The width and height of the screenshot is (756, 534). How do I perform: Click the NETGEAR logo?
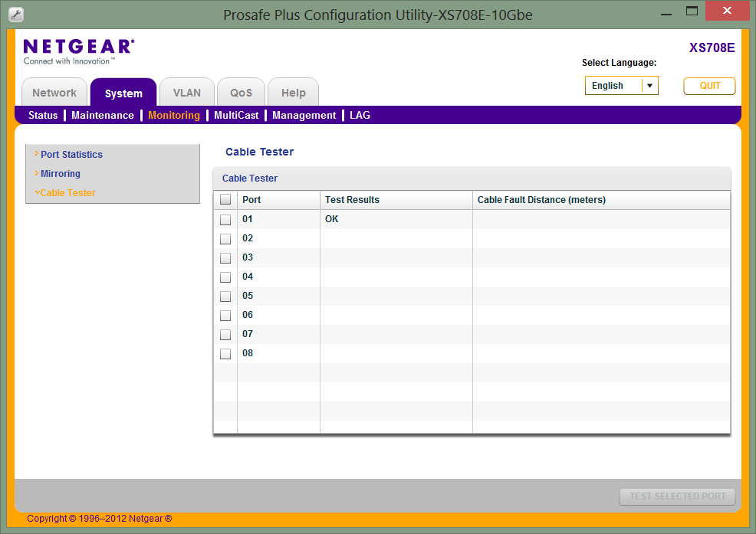pyautogui.click(x=79, y=52)
